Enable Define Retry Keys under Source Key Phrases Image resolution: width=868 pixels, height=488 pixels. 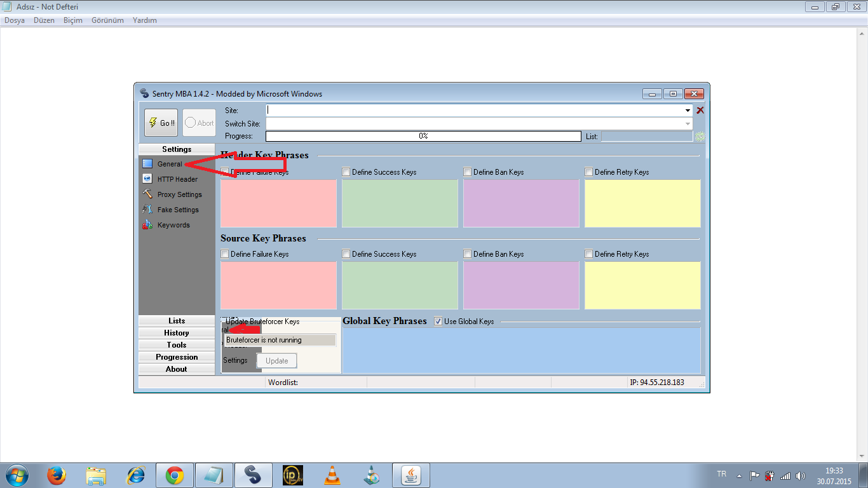(x=589, y=254)
